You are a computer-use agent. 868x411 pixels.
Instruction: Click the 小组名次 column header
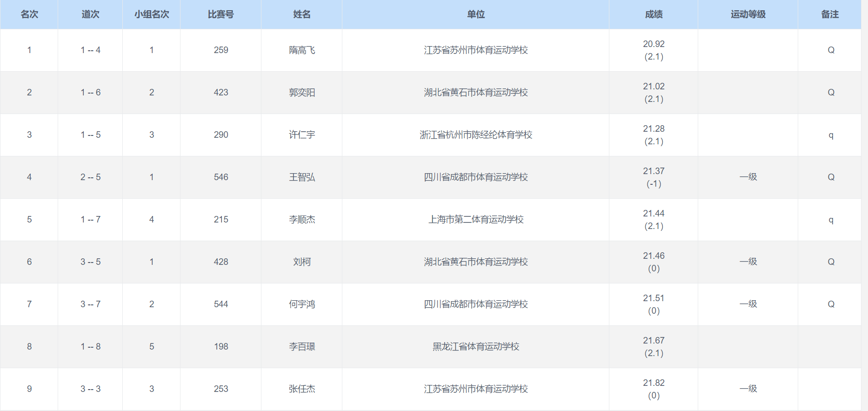(152, 14)
